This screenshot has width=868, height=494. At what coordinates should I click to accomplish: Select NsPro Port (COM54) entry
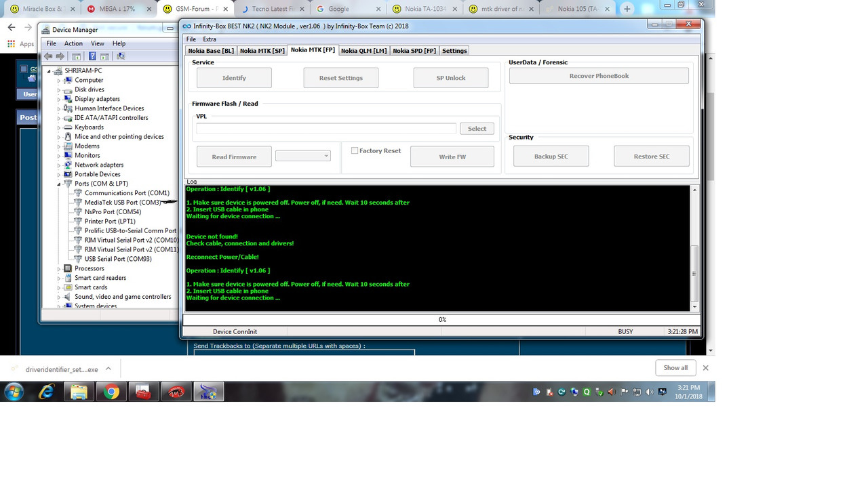[113, 212]
